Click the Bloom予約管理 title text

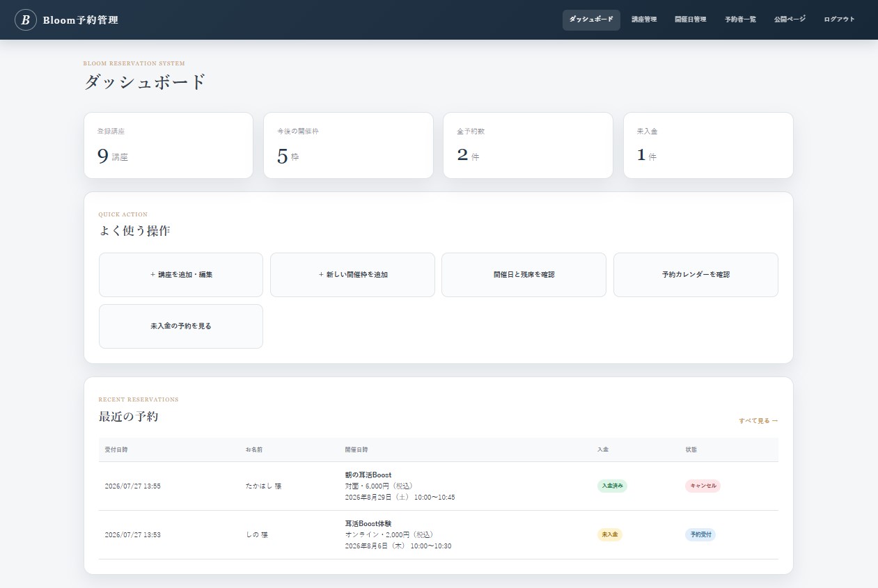(81, 20)
